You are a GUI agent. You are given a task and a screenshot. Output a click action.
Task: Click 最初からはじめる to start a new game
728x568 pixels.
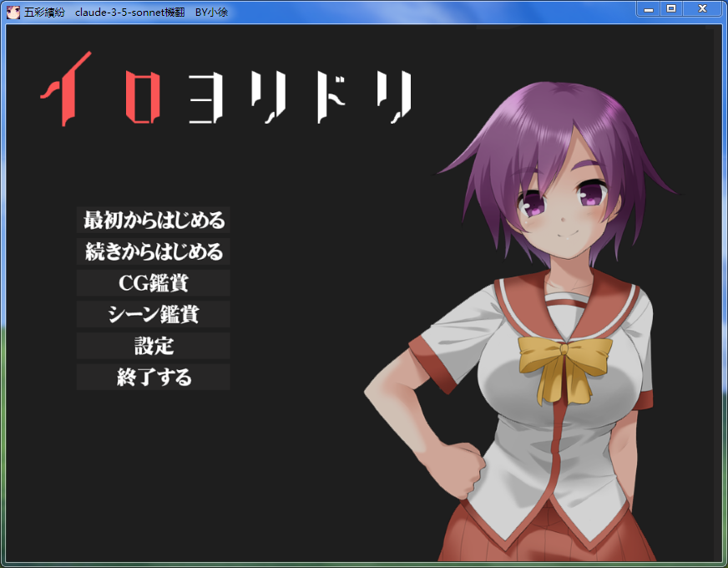154,221
